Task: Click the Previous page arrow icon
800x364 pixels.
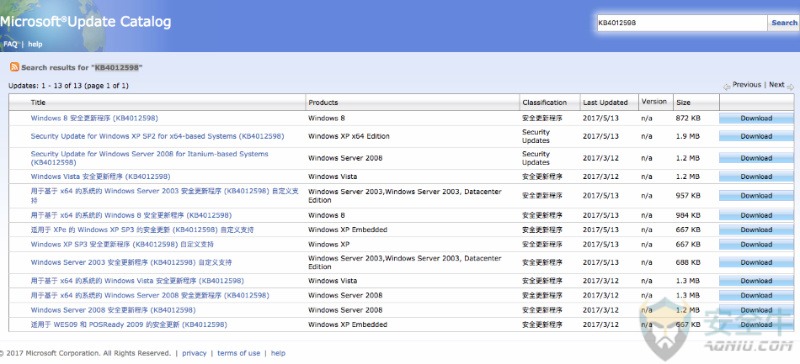Action: point(727,86)
